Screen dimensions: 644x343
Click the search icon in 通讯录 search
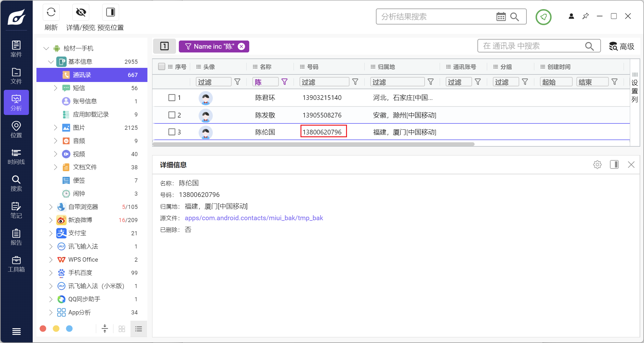589,46
